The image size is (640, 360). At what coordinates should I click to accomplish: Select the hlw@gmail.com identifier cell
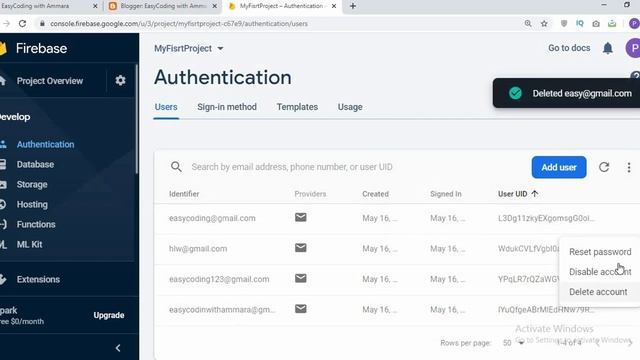(x=198, y=249)
